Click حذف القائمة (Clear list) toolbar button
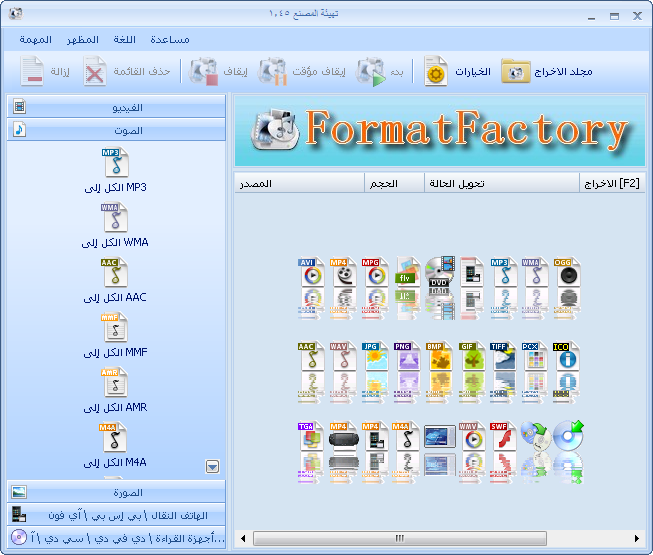 pyautogui.click(x=127, y=72)
